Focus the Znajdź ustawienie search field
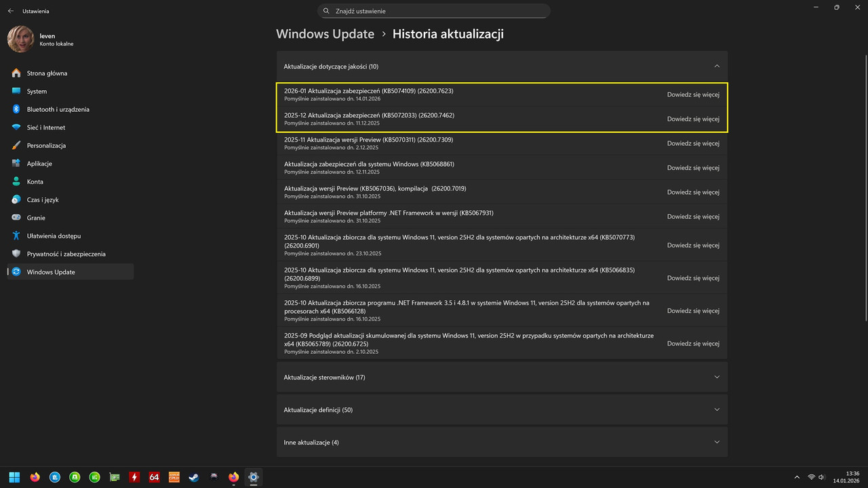The image size is (868, 488). tap(434, 11)
